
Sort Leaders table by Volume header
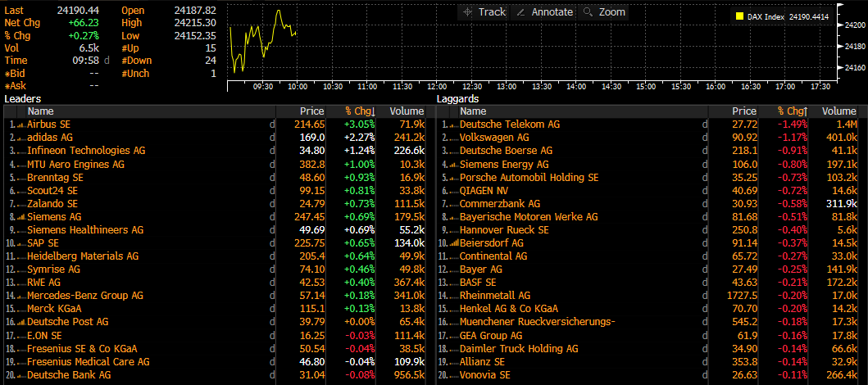click(407, 111)
